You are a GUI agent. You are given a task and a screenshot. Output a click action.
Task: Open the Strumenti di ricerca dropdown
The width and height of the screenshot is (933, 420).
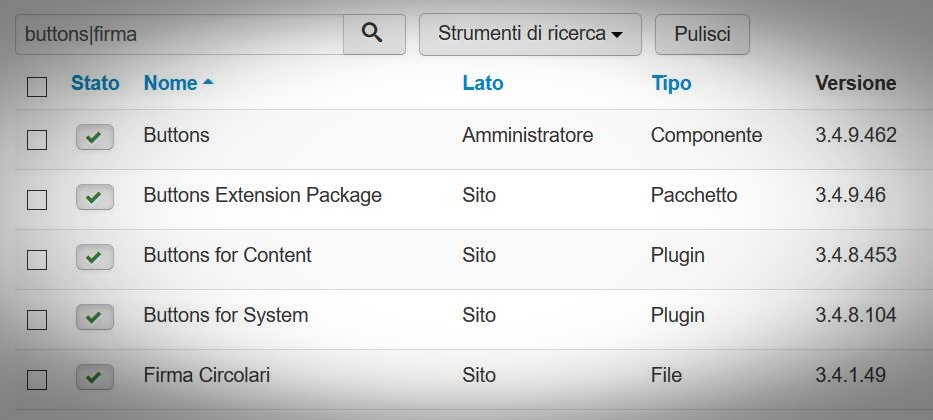pyautogui.click(x=530, y=34)
